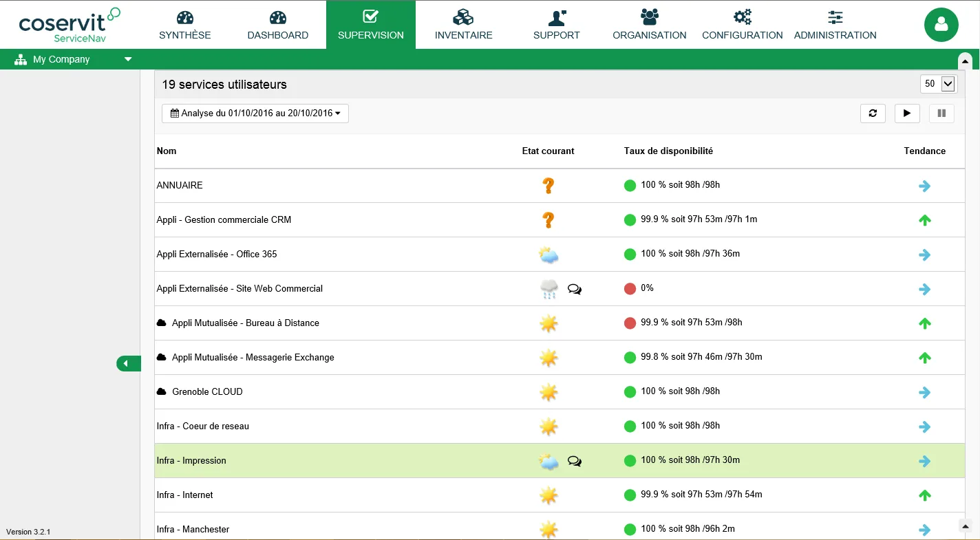This screenshot has height=540, width=980.
Task: Open comments icon for Site Web Commercial
Action: tap(575, 289)
